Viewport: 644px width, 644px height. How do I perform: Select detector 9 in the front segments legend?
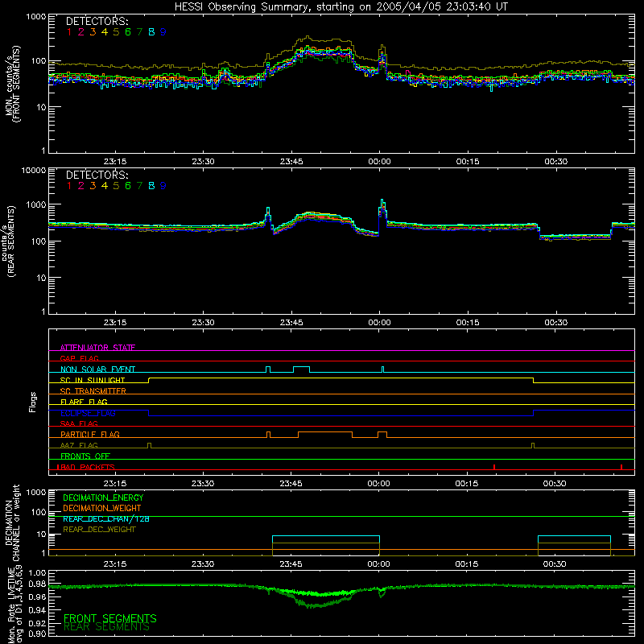(x=163, y=32)
